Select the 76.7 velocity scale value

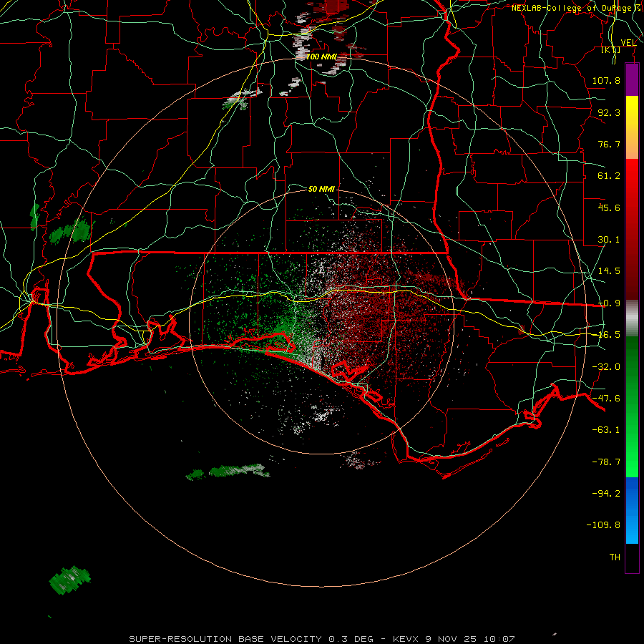[609, 144]
